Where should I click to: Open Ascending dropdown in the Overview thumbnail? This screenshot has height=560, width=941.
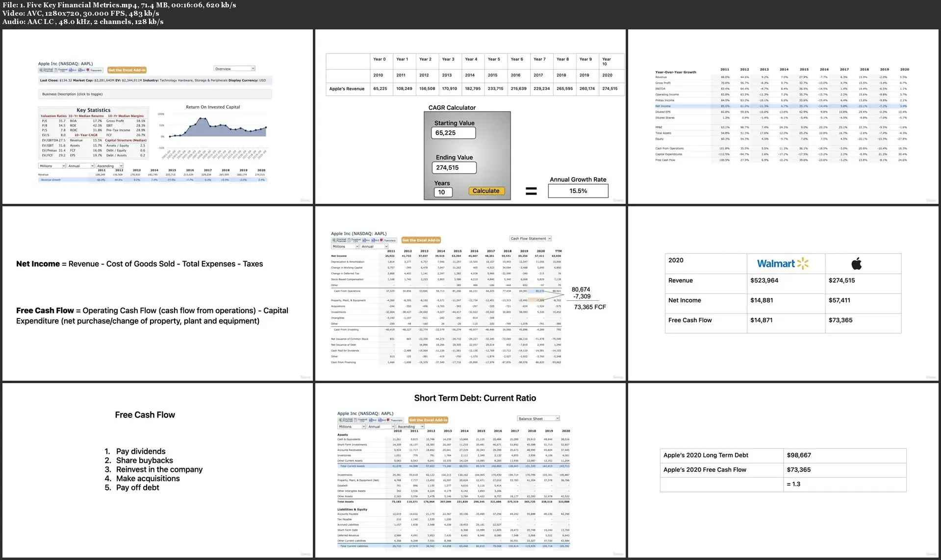point(109,166)
